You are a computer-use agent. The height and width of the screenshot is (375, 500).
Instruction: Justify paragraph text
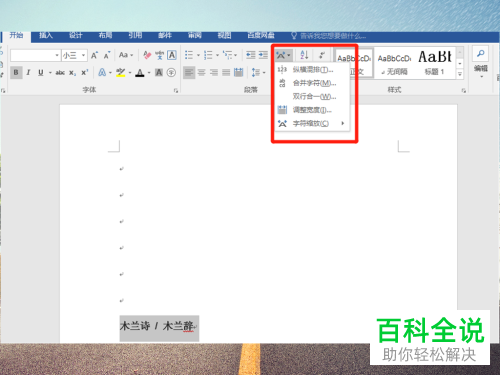226,72
